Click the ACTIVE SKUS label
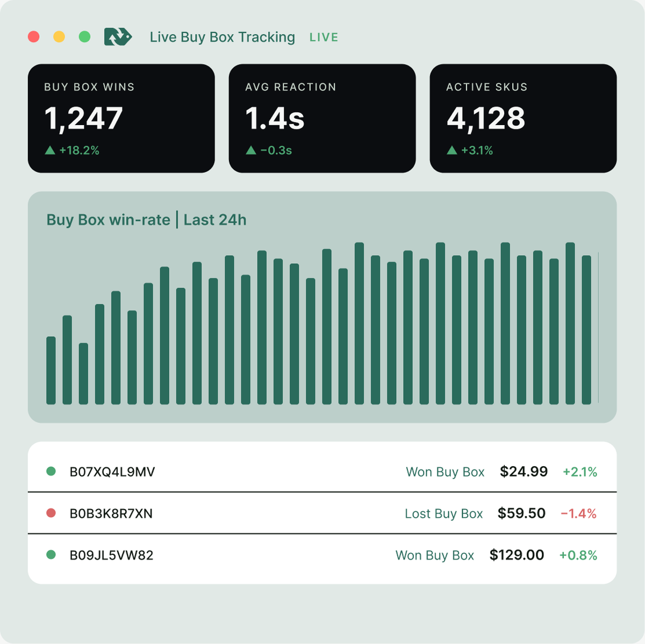Viewport: 645px width, 644px height. tap(487, 87)
